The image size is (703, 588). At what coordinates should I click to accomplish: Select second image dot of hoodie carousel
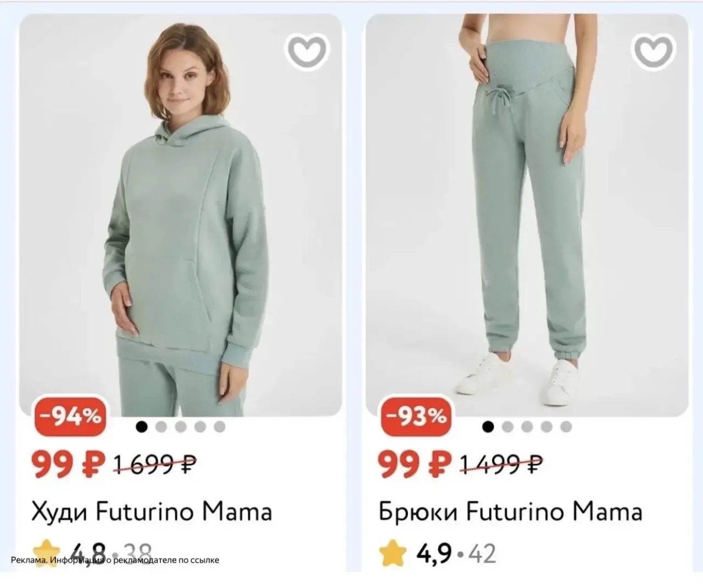click(x=161, y=427)
